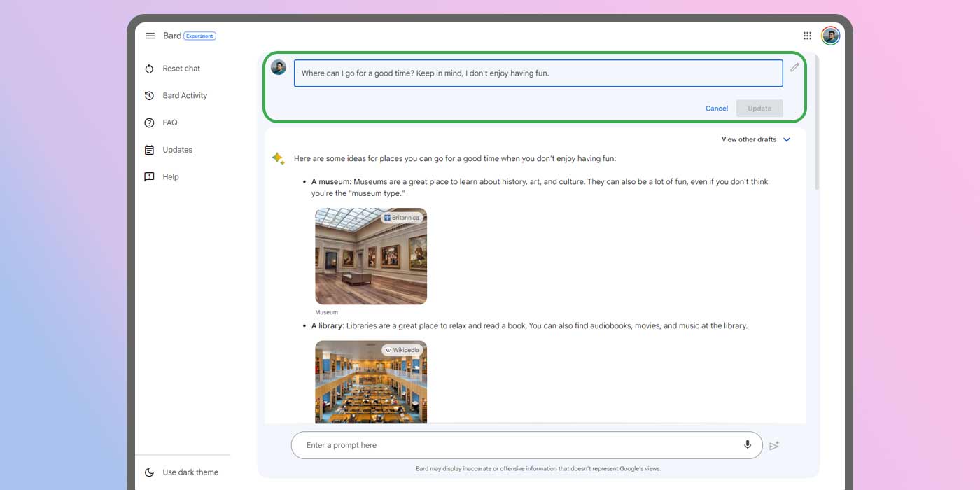The image size is (980, 490).
Task: Click the chevron beside View other drafts
Action: pyautogui.click(x=787, y=139)
